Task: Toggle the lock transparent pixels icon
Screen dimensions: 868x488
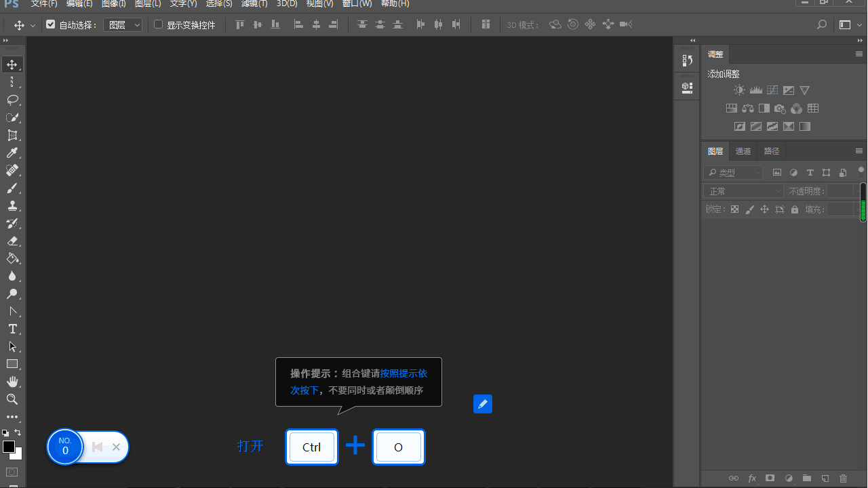Action: (x=734, y=209)
